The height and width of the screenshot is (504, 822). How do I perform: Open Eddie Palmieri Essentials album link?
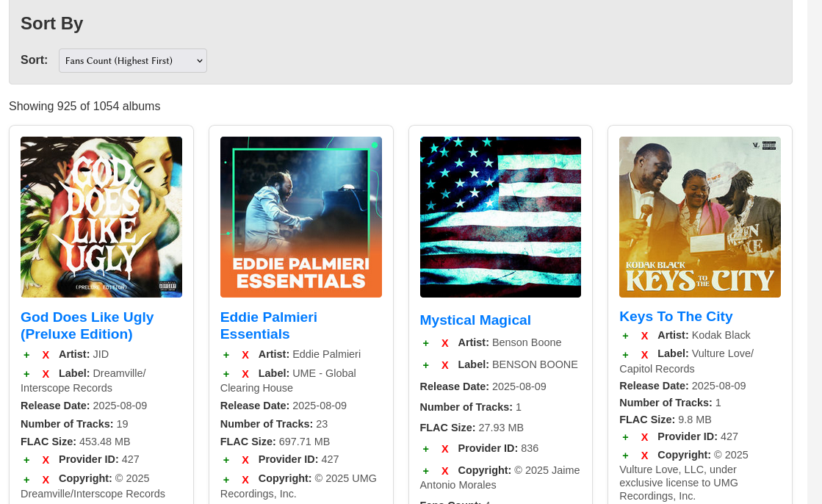[268, 325]
